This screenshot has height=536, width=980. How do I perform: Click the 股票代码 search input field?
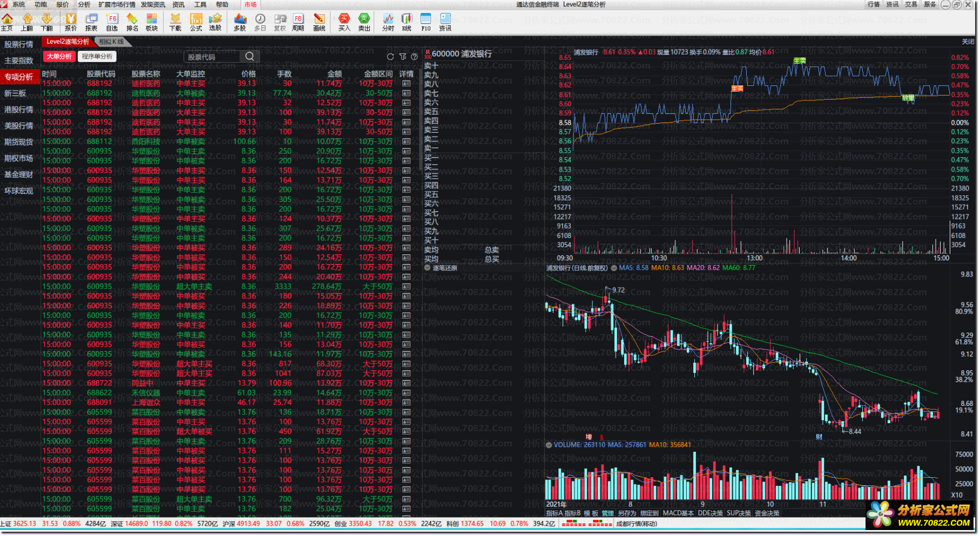pos(213,57)
